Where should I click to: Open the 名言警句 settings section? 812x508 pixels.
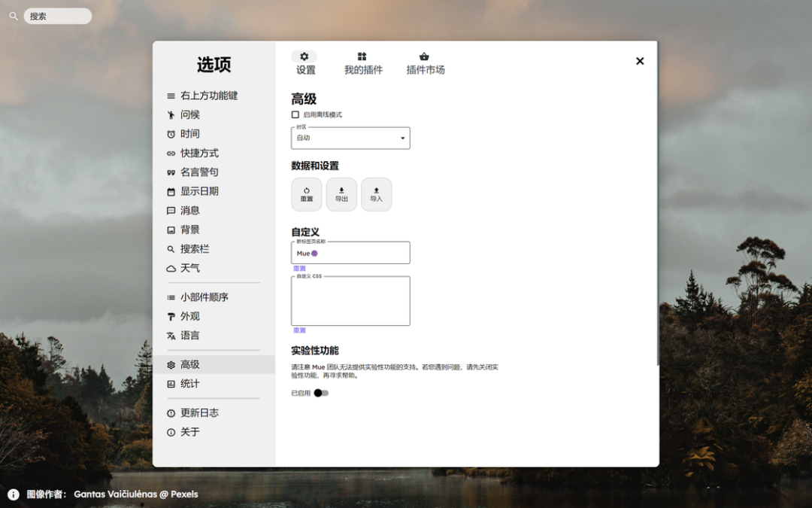click(214, 172)
